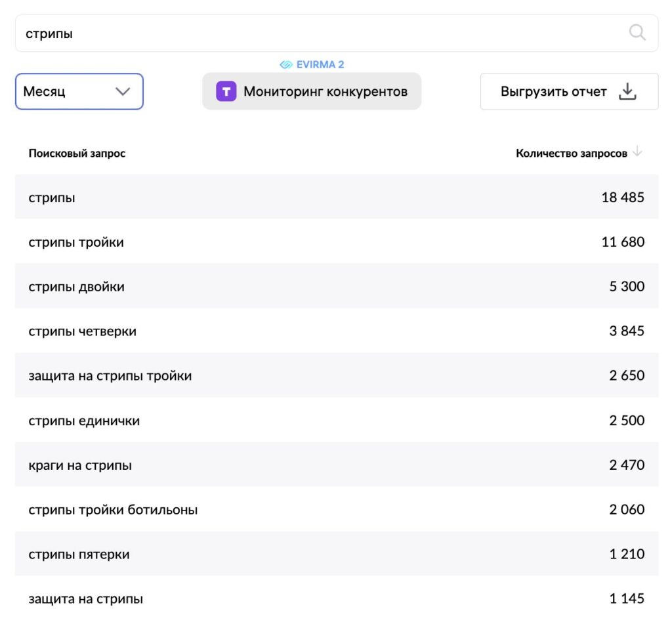This screenshot has width=672, height=628.
Task: Click the download arrow icon in Выгрузить отчет
Action: (x=627, y=91)
